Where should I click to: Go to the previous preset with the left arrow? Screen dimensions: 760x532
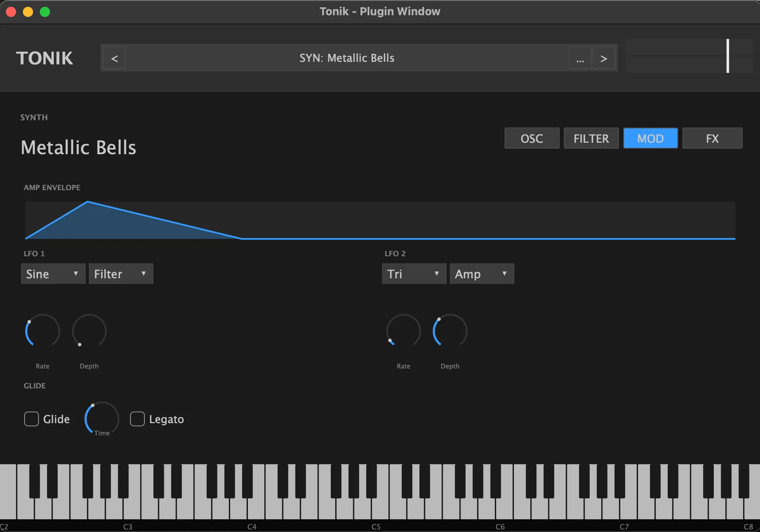[x=114, y=58]
